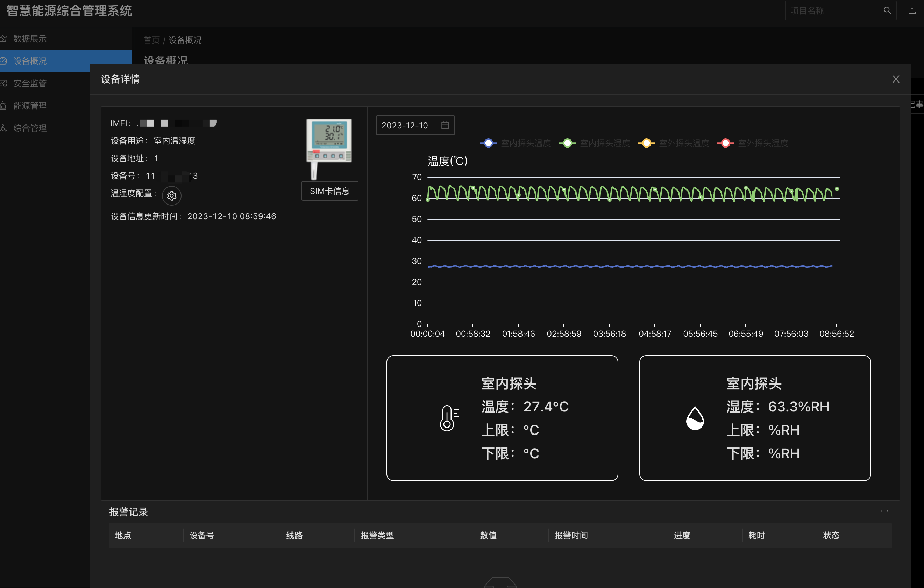The image size is (924, 588).
Task: Click the 00:00:04 axis label
Action: point(427,334)
